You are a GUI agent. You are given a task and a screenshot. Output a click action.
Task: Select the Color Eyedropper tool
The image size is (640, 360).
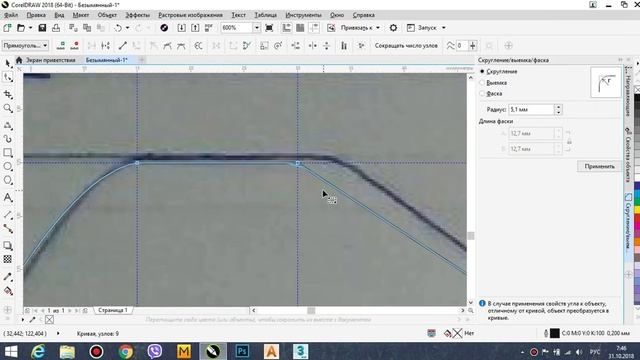[x=8, y=277]
